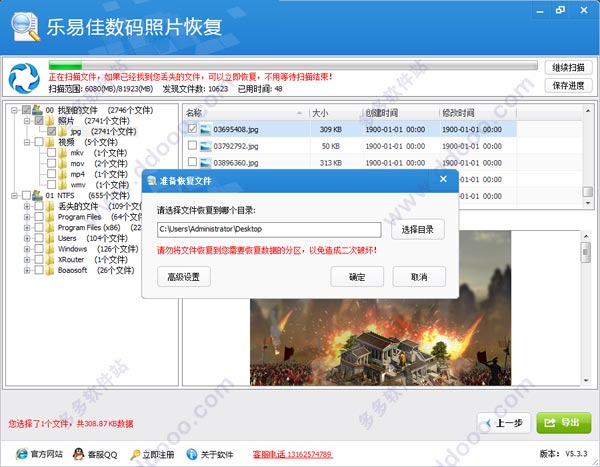Check the mkv folder checkbox
The image size is (600, 467).
(x=51, y=153)
